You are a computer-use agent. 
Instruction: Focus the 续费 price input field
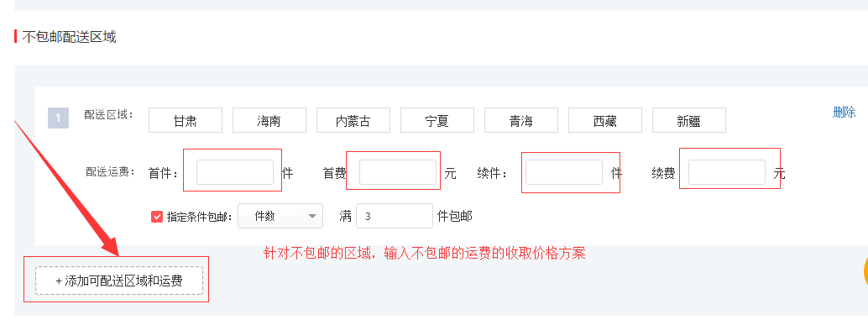click(x=727, y=172)
